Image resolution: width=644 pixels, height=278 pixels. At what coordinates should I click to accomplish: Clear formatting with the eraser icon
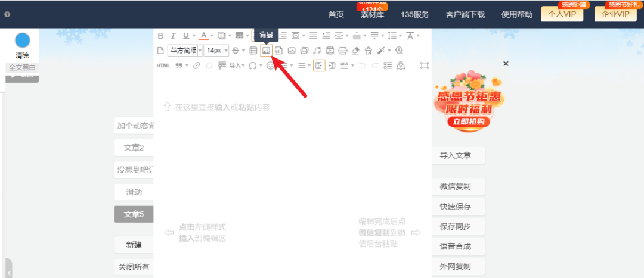click(355, 51)
